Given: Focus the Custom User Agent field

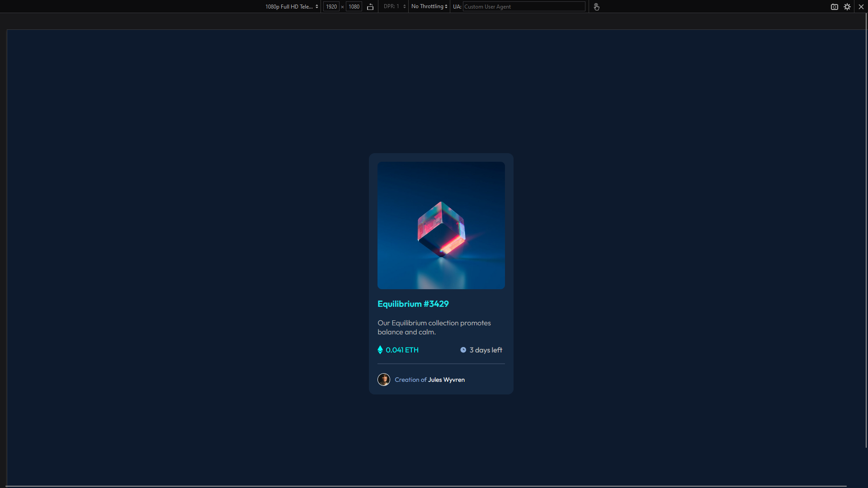Looking at the screenshot, I should click(524, 7).
